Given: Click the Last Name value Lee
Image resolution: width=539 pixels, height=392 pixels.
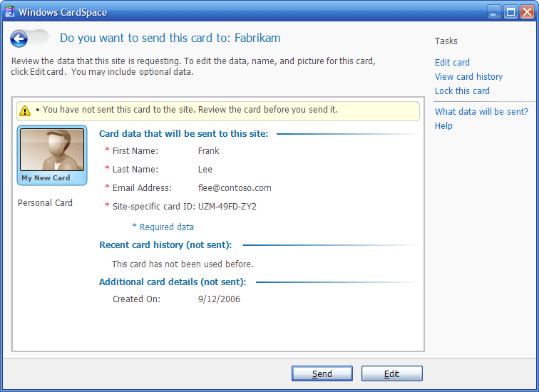Looking at the screenshot, I should coord(205,170).
